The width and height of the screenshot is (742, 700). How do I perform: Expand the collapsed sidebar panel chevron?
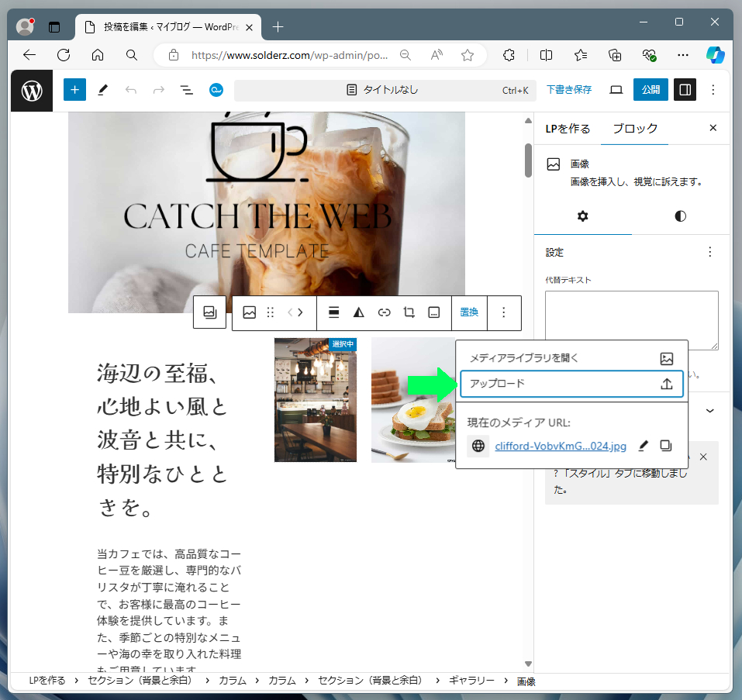709,411
